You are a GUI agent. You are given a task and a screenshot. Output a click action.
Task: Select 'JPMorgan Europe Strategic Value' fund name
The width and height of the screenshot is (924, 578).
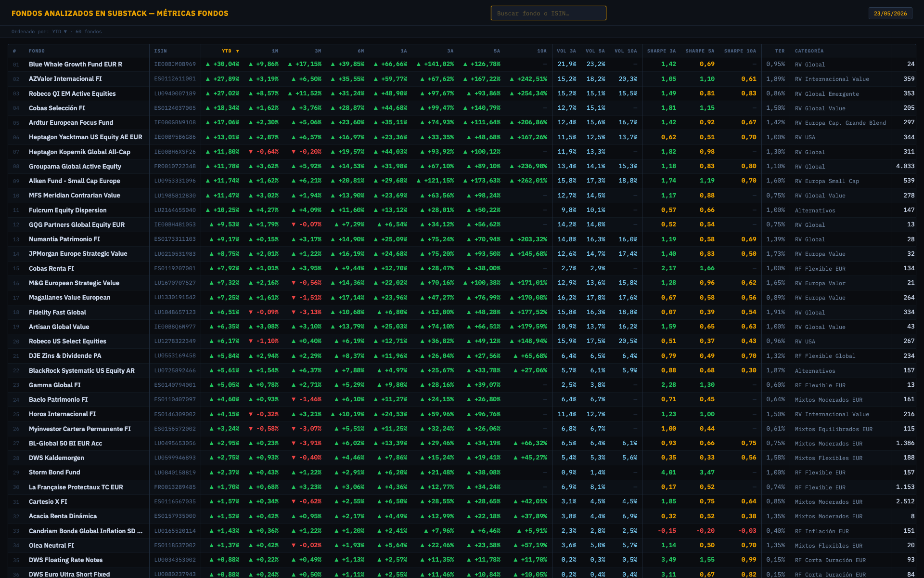78,253
